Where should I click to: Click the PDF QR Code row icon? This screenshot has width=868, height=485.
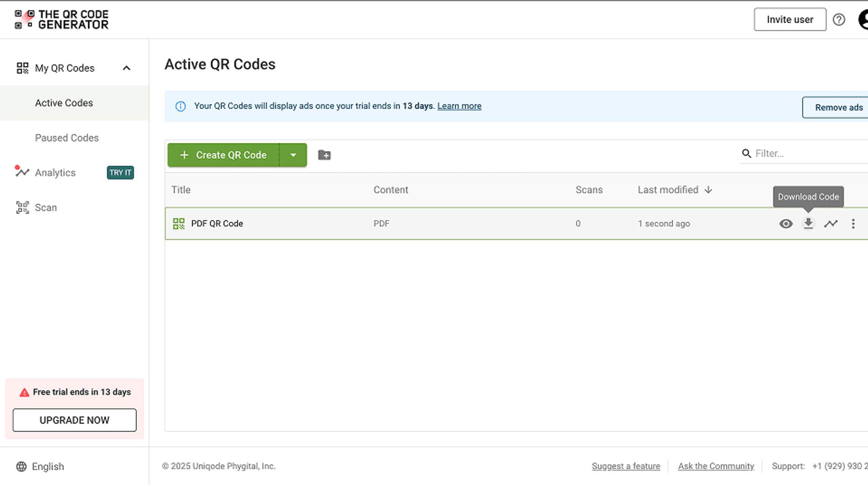coord(179,223)
